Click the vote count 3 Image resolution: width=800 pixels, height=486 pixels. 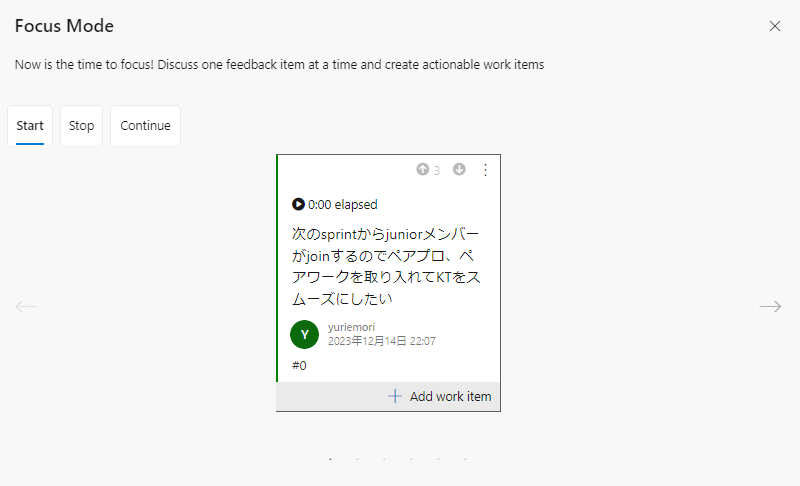click(437, 170)
